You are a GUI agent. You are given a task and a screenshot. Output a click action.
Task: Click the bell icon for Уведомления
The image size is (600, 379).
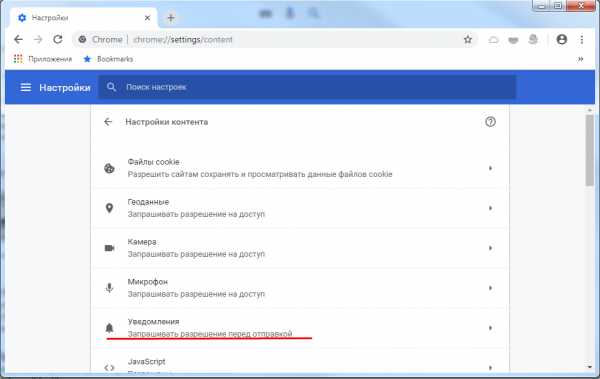(109, 328)
